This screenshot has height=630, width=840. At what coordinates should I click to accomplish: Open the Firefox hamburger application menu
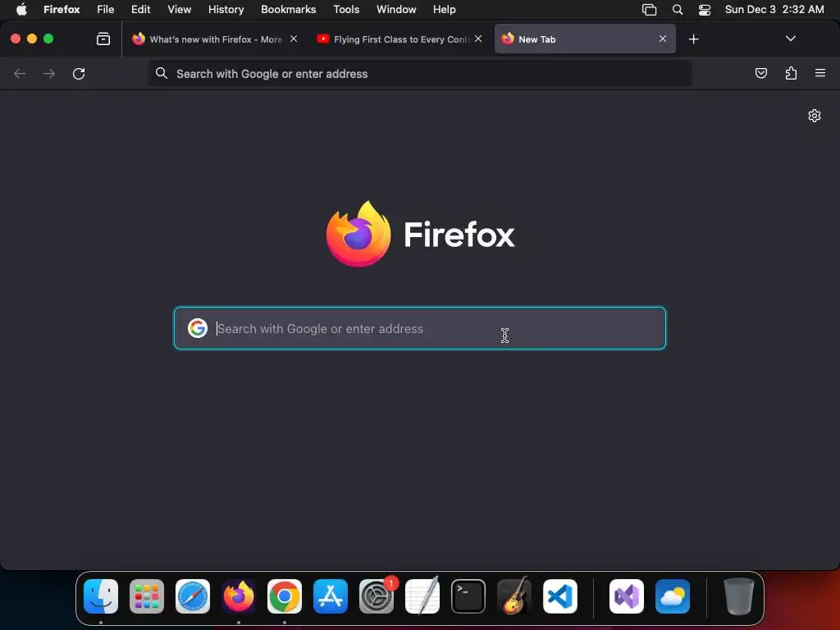point(820,73)
